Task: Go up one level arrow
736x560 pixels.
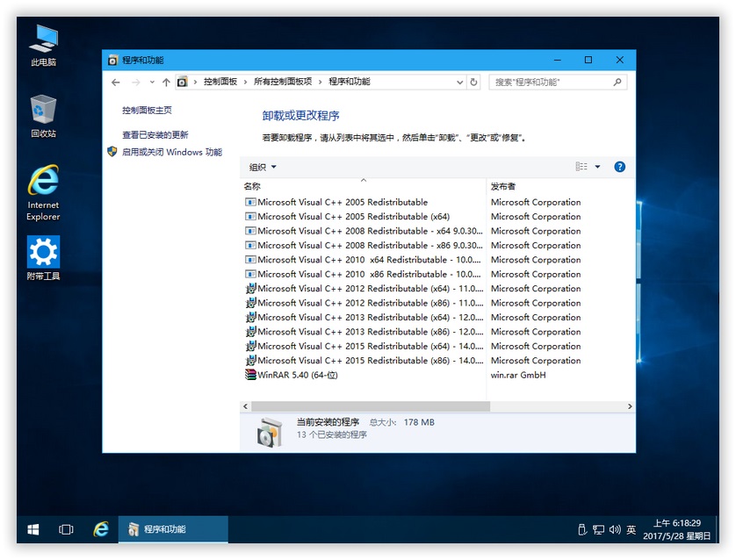Action: pos(166,83)
